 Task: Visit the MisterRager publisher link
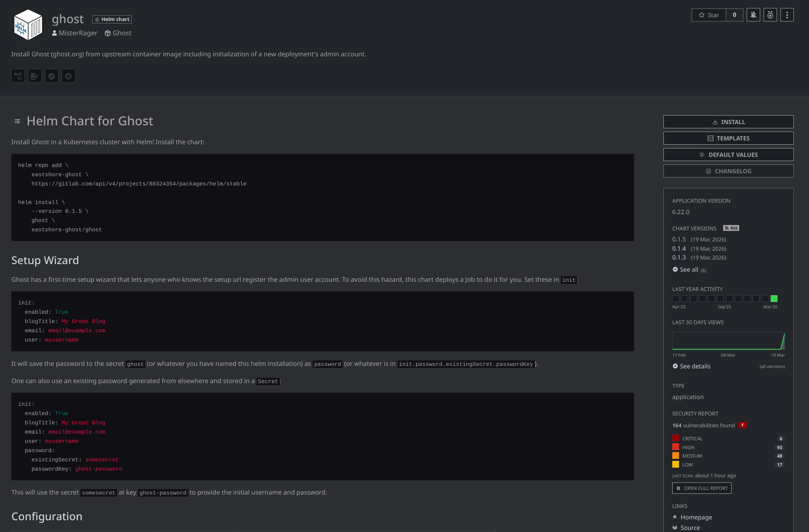pyautogui.click(x=78, y=33)
